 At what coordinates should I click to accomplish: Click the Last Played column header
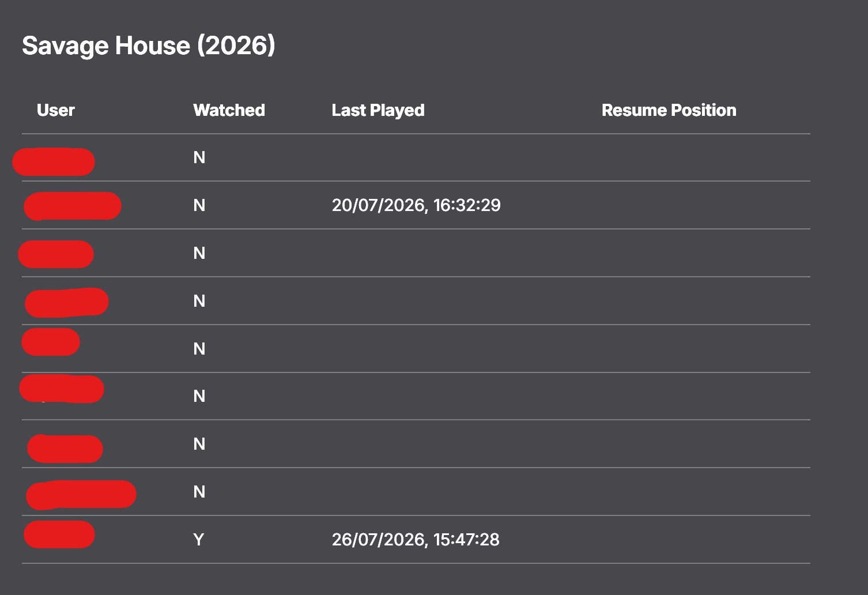[378, 110]
